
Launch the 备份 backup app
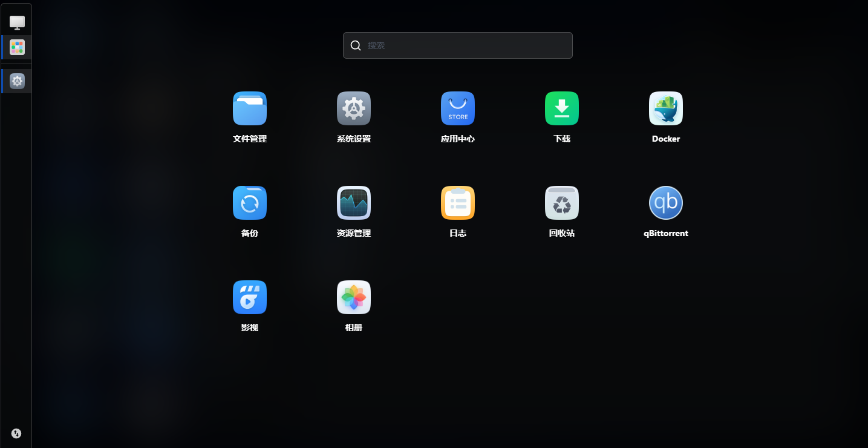point(250,203)
